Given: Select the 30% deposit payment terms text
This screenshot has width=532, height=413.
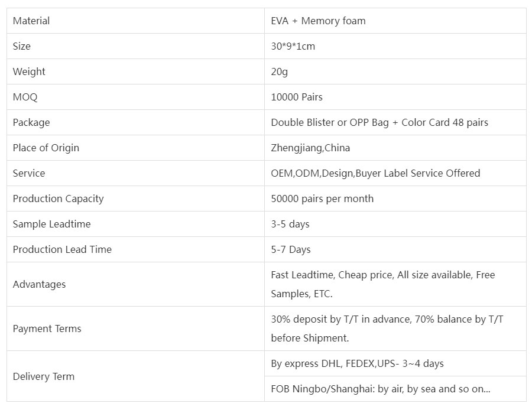Looking at the screenshot, I should (387, 329).
